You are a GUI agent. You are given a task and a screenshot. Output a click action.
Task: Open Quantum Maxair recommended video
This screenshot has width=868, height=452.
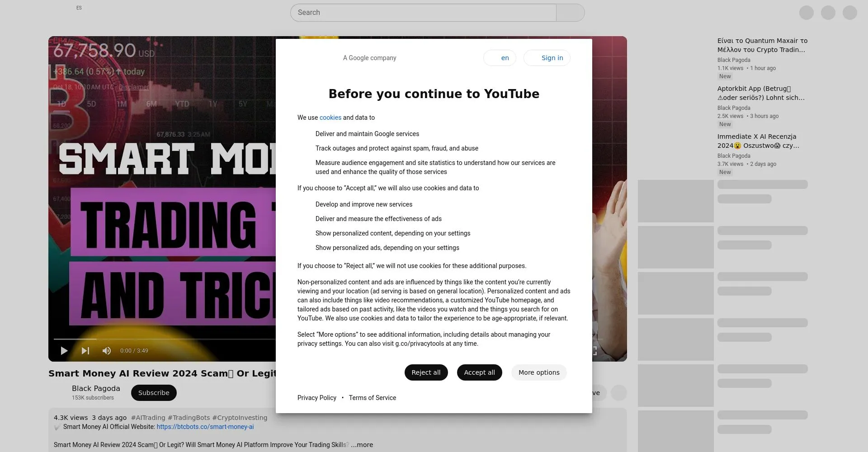point(762,45)
